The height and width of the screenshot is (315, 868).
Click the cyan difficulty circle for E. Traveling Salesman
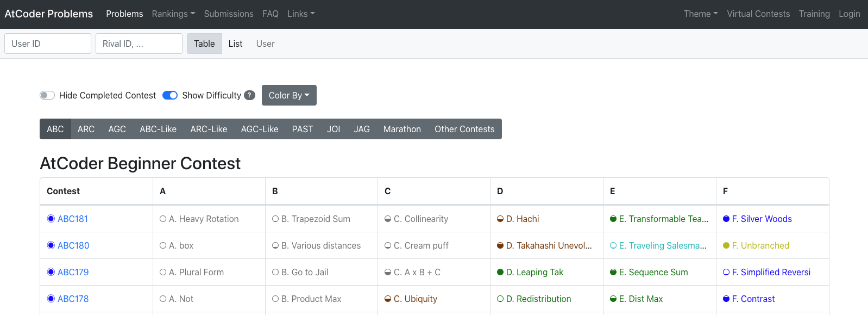pyautogui.click(x=613, y=245)
